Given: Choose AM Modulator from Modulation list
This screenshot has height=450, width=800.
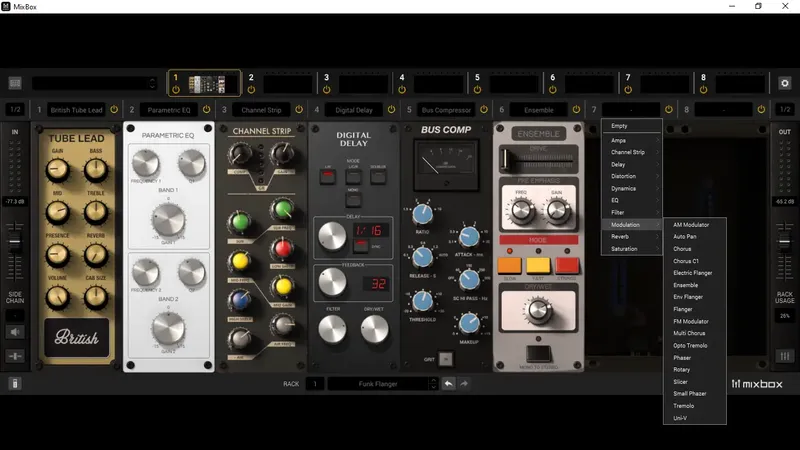Looking at the screenshot, I should pyautogui.click(x=694, y=224).
